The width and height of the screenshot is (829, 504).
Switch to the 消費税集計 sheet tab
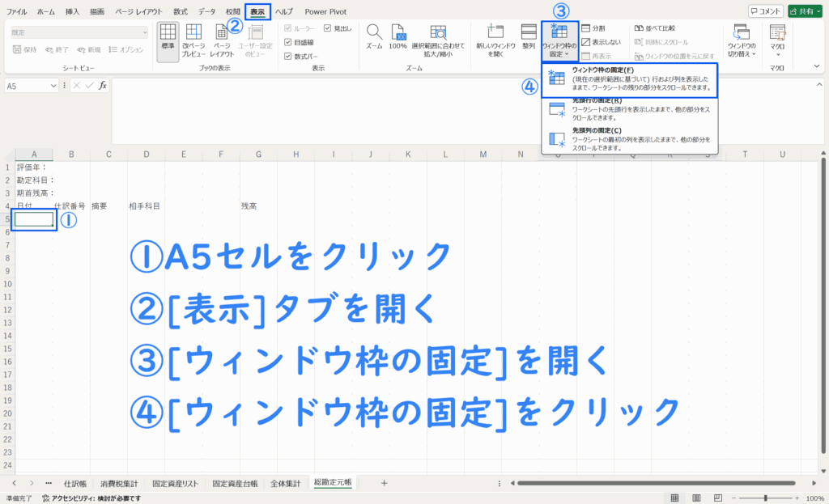click(119, 484)
